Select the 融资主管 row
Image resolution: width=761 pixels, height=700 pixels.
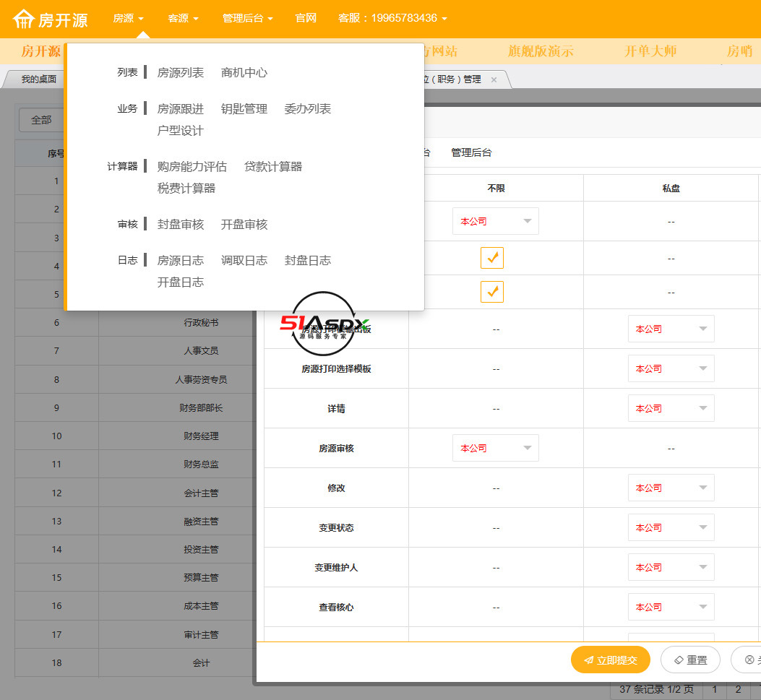pyautogui.click(x=135, y=522)
